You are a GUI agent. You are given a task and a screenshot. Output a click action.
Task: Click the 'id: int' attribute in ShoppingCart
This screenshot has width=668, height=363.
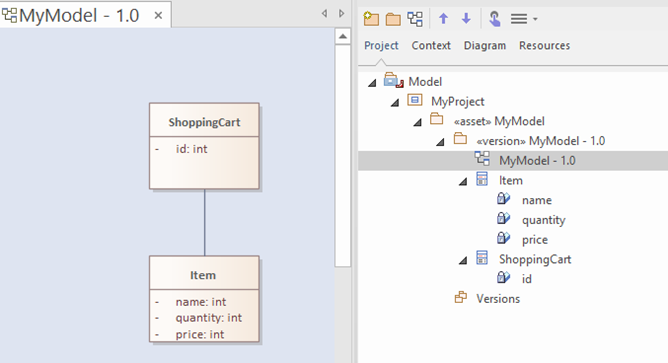(191, 149)
